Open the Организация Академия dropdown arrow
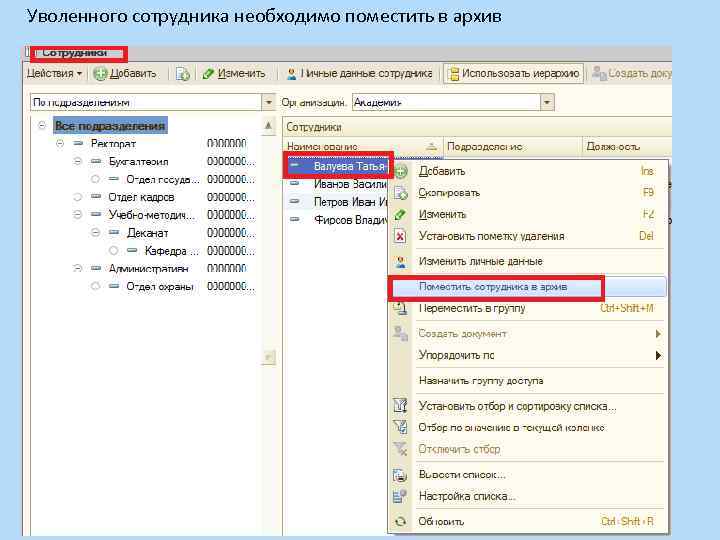 [547, 102]
